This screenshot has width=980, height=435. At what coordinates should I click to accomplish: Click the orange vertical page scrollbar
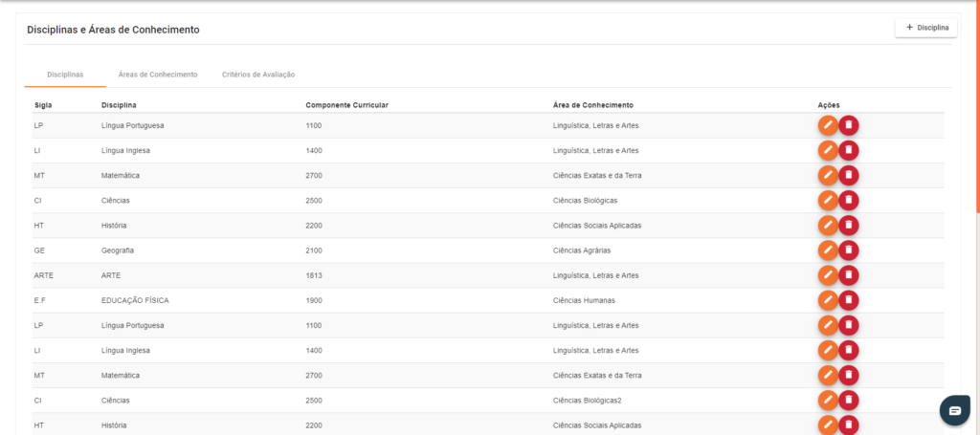pyautogui.click(x=977, y=105)
